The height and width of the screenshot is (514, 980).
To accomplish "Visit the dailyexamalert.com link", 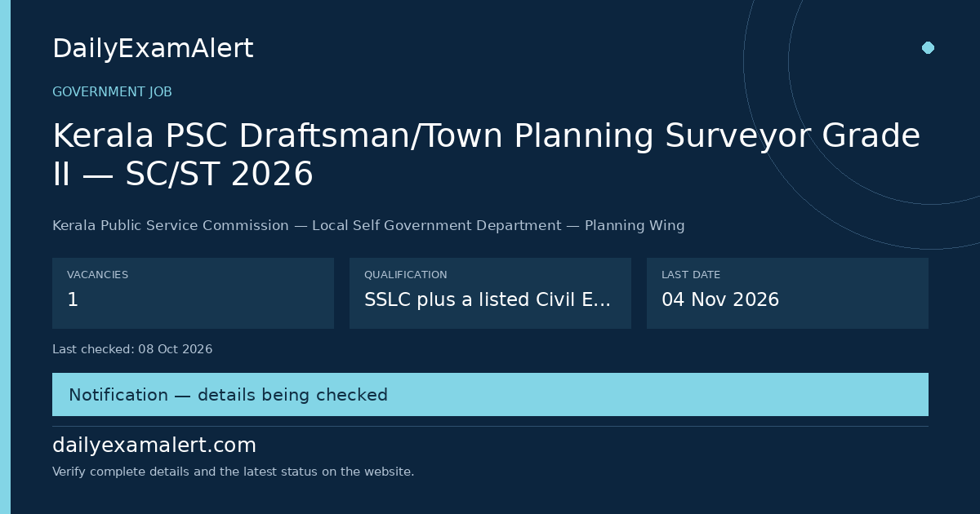I will tap(154, 445).
